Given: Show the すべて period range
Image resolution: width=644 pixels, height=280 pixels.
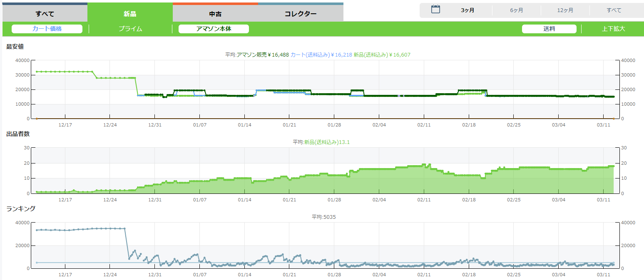Looking at the screenshot, I should [614, 10].
